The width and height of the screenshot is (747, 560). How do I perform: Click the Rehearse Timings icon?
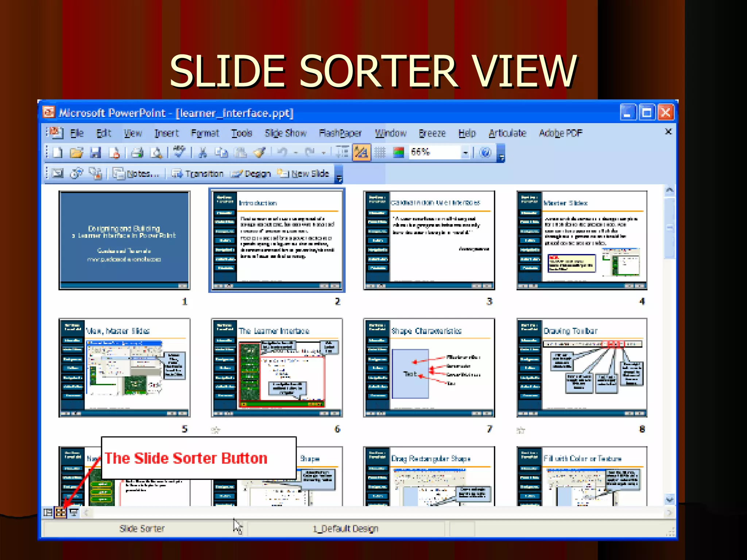pyautogui.click(x=77, y=173)
